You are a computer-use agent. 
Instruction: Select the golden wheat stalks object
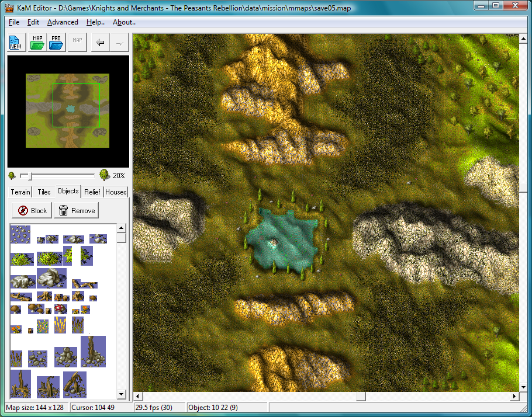(x=60, y=325)
